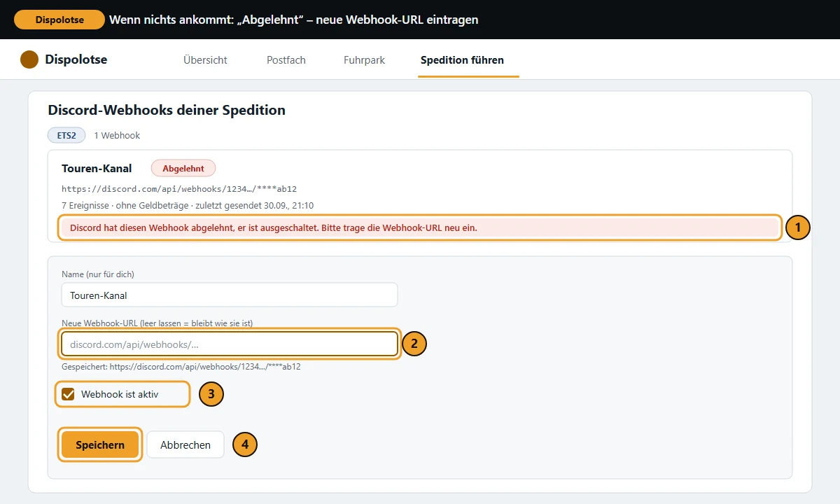Image resolution: width=840 pixels, height=504 pixels.
Task: Click the Discord-Webhooks deiner Spedition heading
Action: click(167, 110)
